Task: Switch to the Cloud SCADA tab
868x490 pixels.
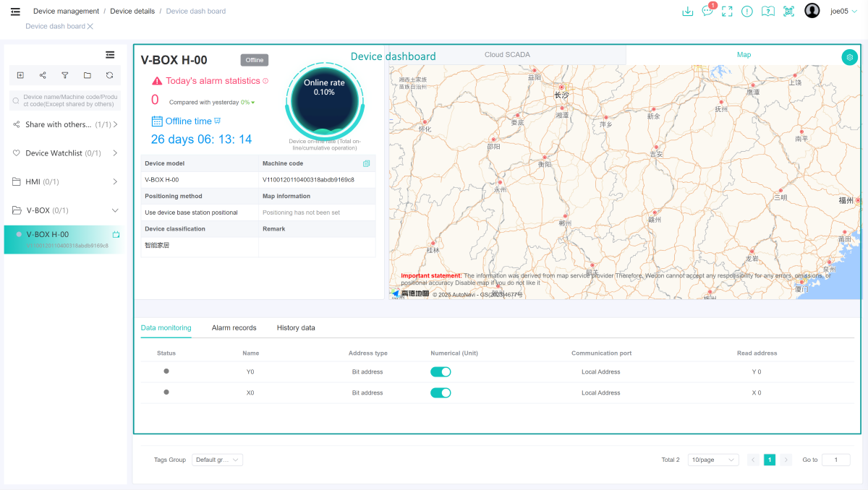Action: pyautogui.click(x=507, y=55)
